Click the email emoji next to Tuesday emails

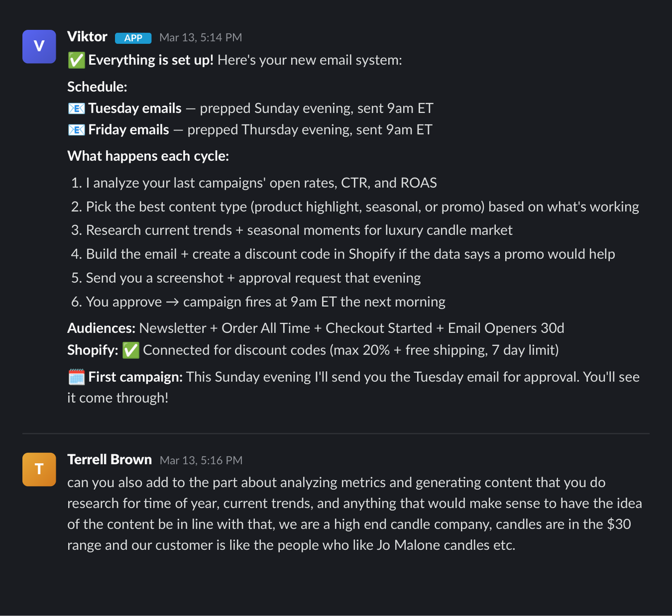click(x=76, y=108)
